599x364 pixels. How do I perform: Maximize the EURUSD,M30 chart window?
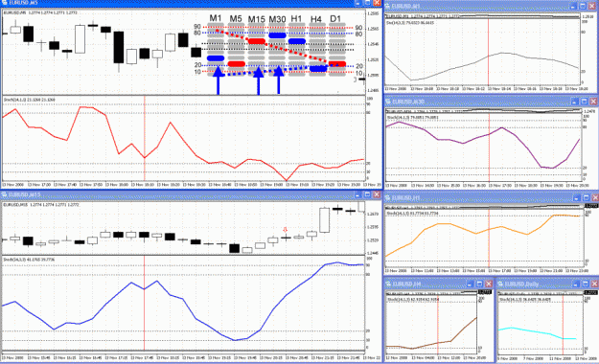pyautogui.click(x=584, y=102)
